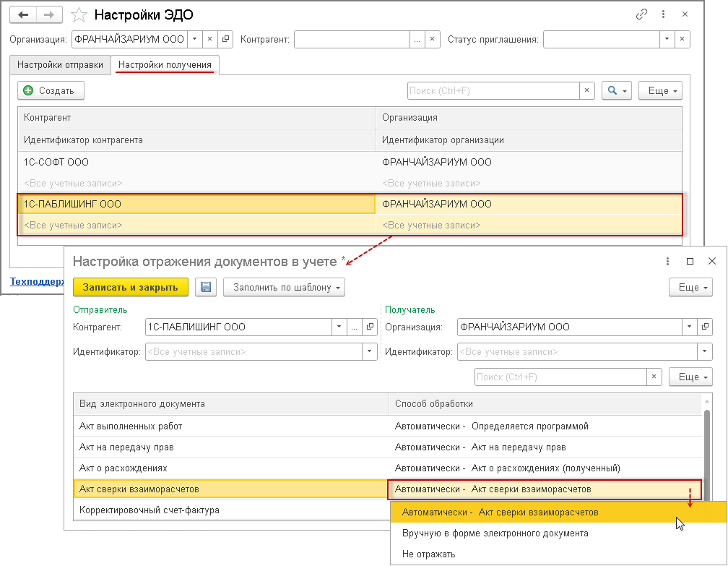
Task: Clear the search field in the dialog
Action: tap(654, 377)
